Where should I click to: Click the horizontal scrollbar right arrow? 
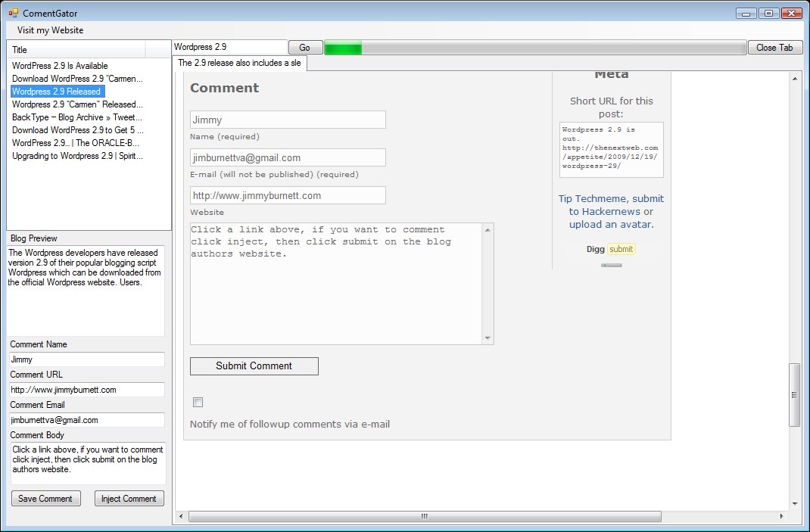(x=781, y=516)
